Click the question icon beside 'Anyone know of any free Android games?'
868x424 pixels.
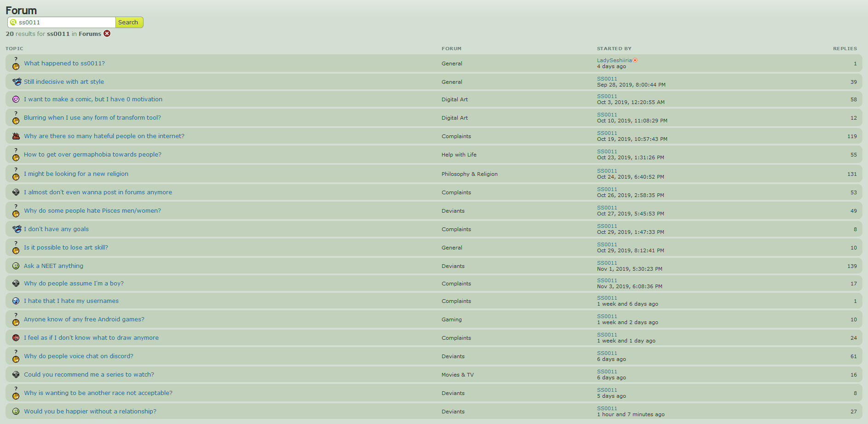point(16,319)
